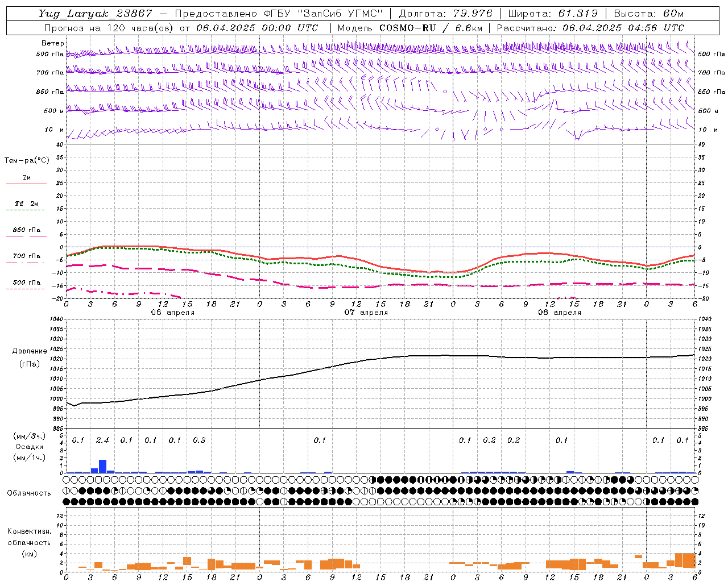Screen dimensions: 728x582
Task: Click the text "Прогноз на 120 часа(ов)"
Action: pyautogui.click(x=109, y=28)
